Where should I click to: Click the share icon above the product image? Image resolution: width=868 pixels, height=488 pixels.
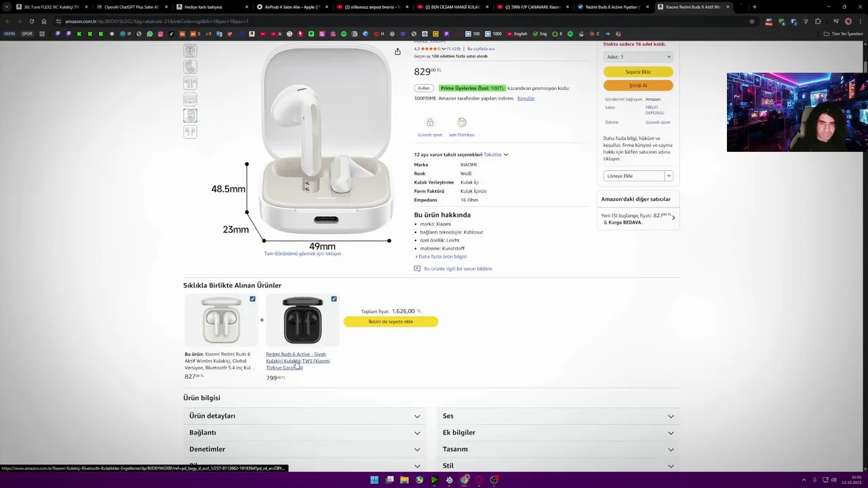tap(397, 52)
